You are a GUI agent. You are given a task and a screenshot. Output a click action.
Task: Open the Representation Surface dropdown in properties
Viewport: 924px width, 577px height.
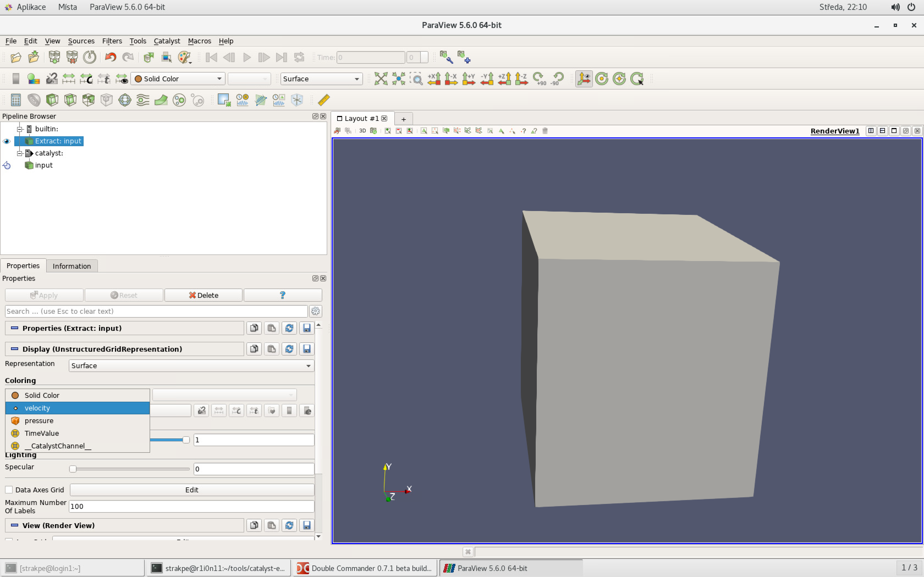pos(191,366)
